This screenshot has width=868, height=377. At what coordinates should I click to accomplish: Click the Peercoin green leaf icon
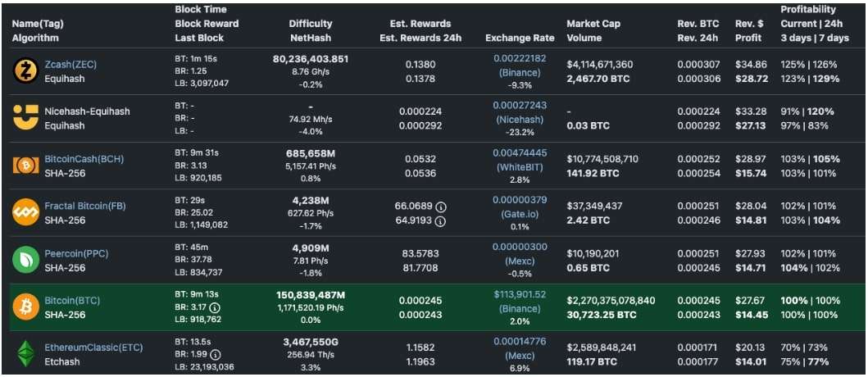tap(26, 260)
